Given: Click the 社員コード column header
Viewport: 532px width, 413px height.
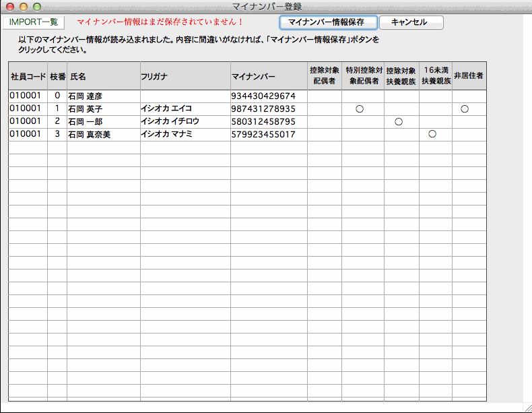Looking at the screenshot, I should pos(28,77).
